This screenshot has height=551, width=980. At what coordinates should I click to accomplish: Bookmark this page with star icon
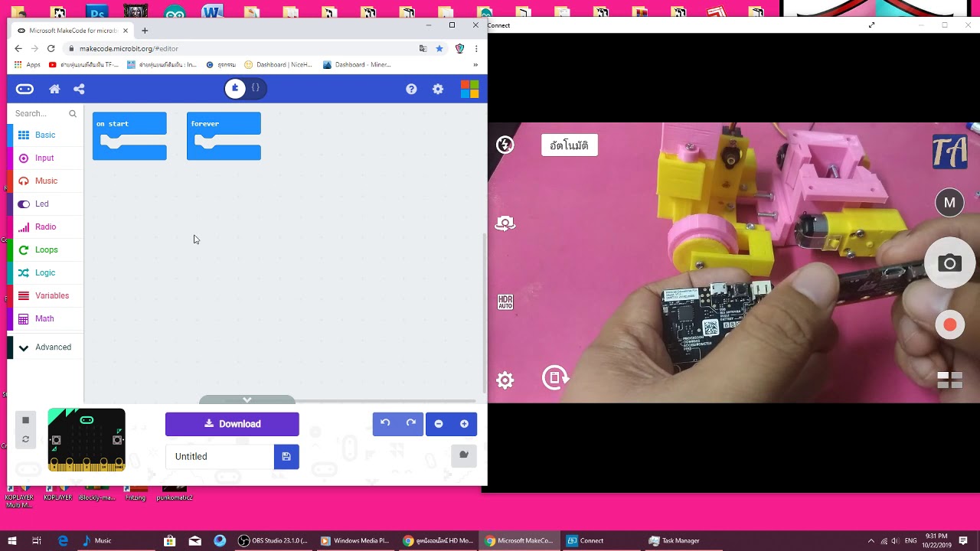[439, 48]
